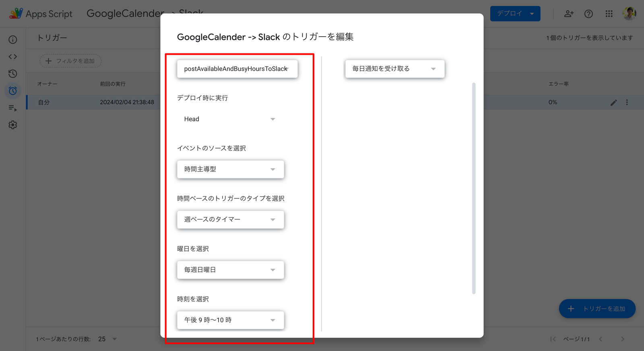This screenshot has height=351, width=644.
Task: Go to previous page chevron
Action: click(601, 339)
